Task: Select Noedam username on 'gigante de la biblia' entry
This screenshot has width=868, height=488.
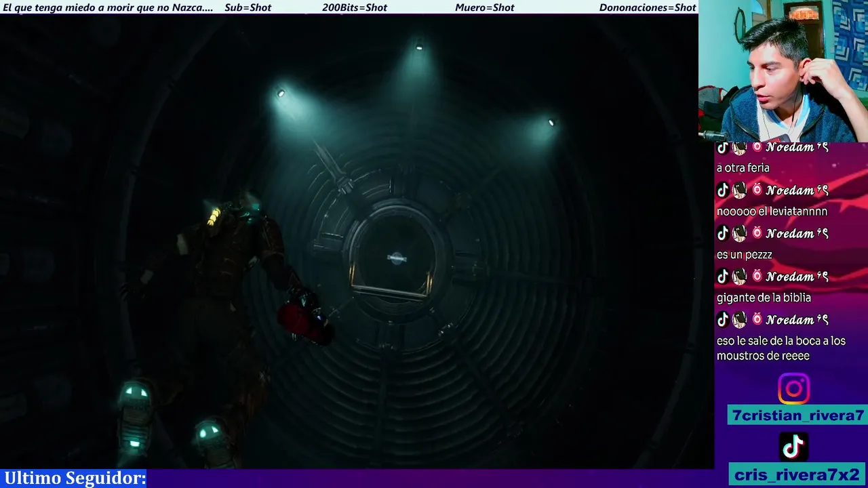Action: tap(797, 277)
